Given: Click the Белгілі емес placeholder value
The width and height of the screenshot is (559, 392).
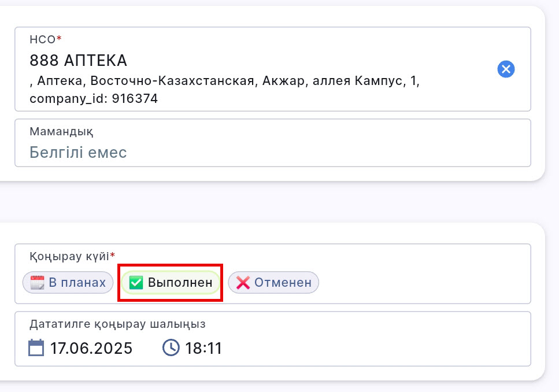Looking at the screenshot, I should coord(78,153).
